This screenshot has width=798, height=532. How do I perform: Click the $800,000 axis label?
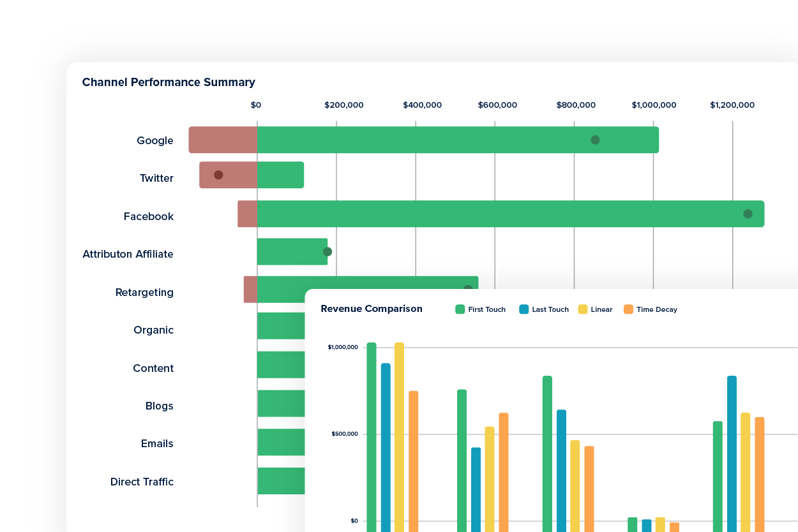pyautogui.click(x=576, y=105)
